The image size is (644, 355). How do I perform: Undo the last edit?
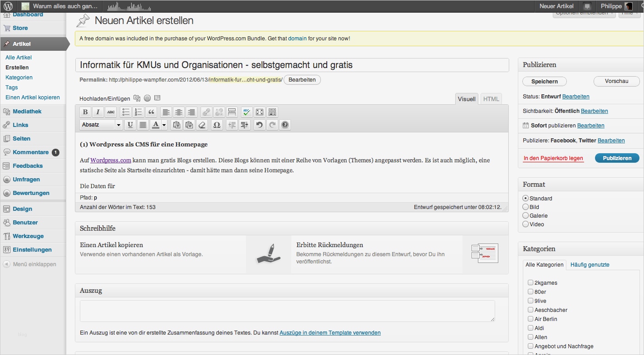click(259, 125)
